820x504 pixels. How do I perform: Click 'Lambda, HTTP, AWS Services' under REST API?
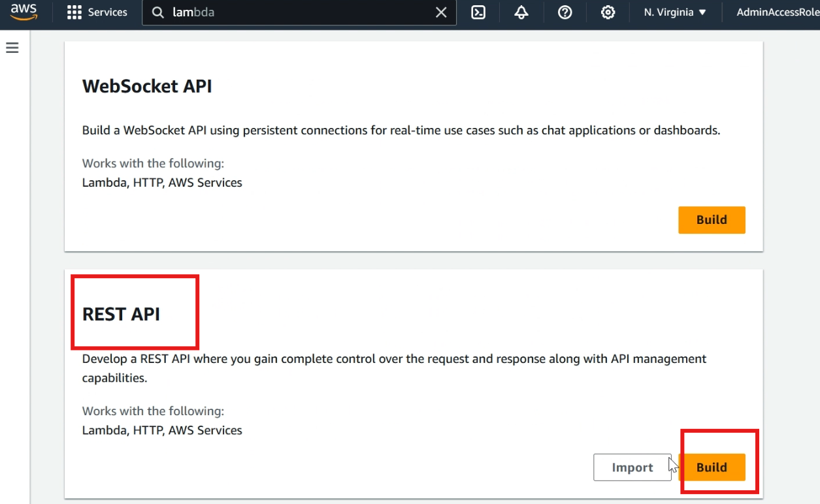click(162, 430)
